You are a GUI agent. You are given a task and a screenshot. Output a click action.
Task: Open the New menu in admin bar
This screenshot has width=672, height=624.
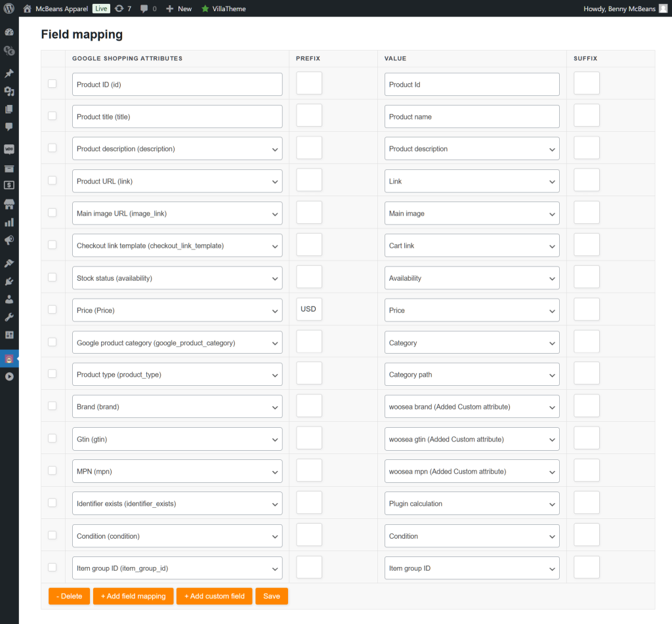(178, 9)
